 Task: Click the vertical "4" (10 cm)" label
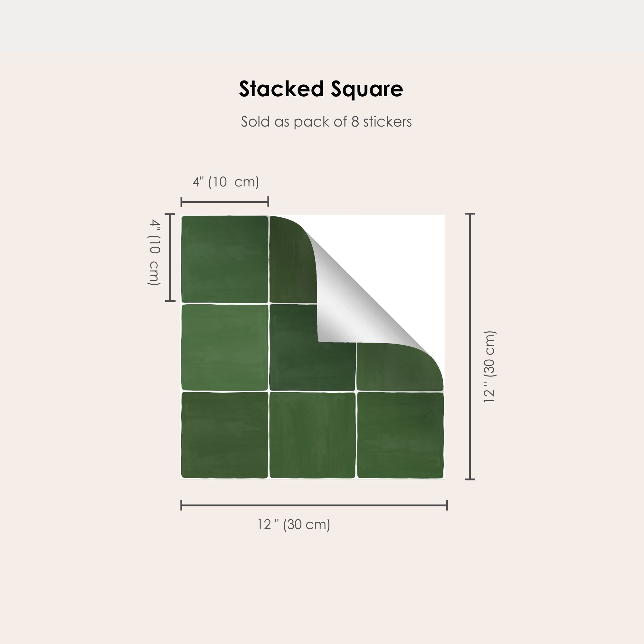pyautogui.click(x=154, y=252)
